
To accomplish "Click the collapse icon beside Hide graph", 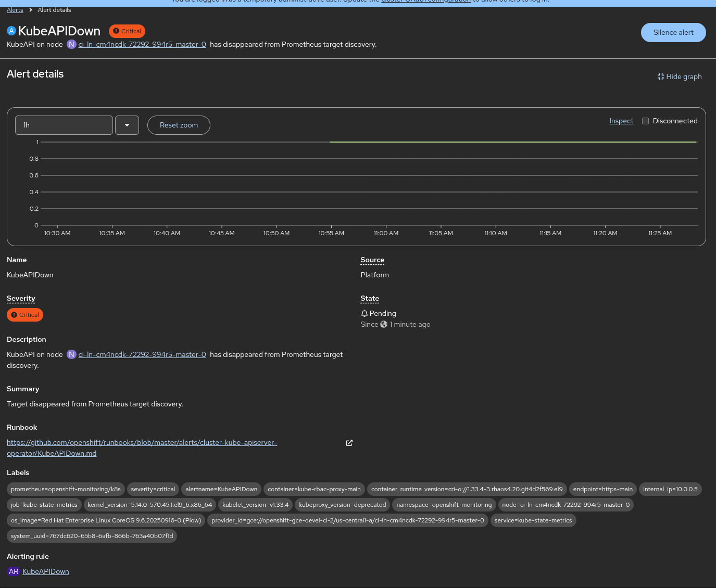I will (661, 76).
